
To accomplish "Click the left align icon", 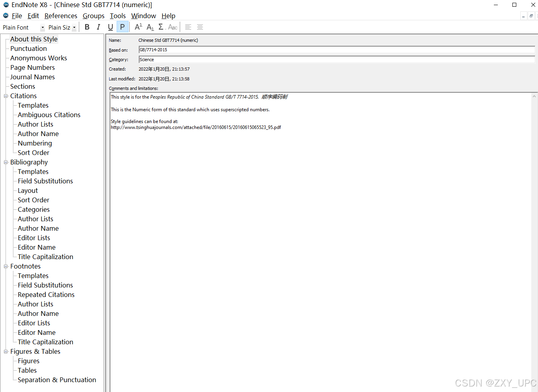I will point(188,27).
